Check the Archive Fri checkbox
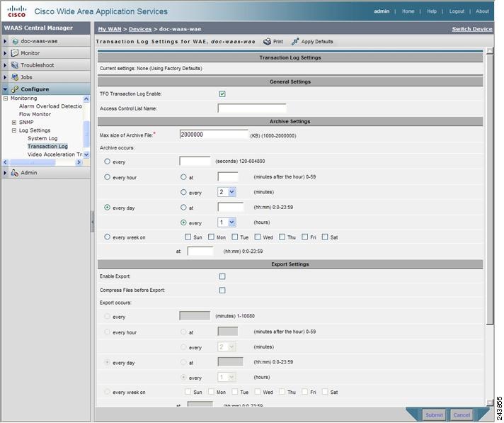 tap(304, 237)
